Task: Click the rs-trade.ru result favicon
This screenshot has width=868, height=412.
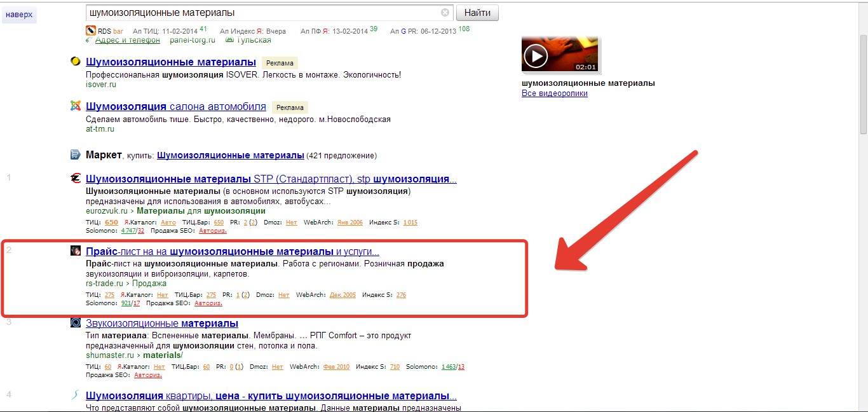Action: [x=76, y=251]
